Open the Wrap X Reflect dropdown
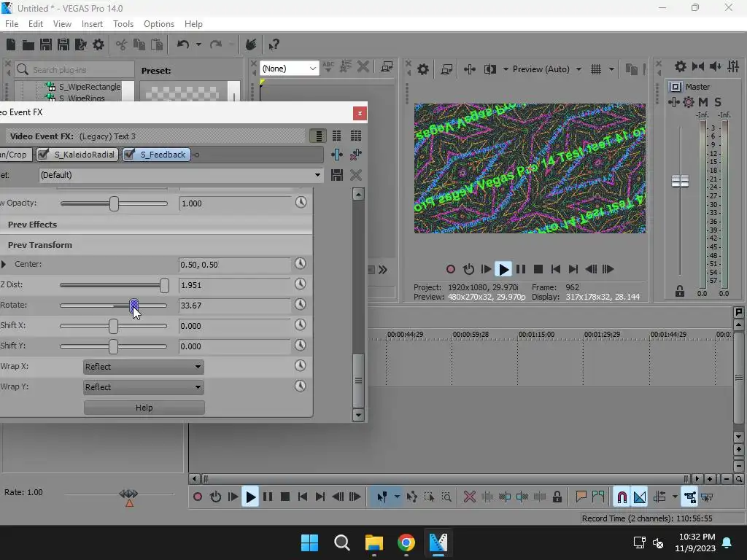 [x=144, y=367]
